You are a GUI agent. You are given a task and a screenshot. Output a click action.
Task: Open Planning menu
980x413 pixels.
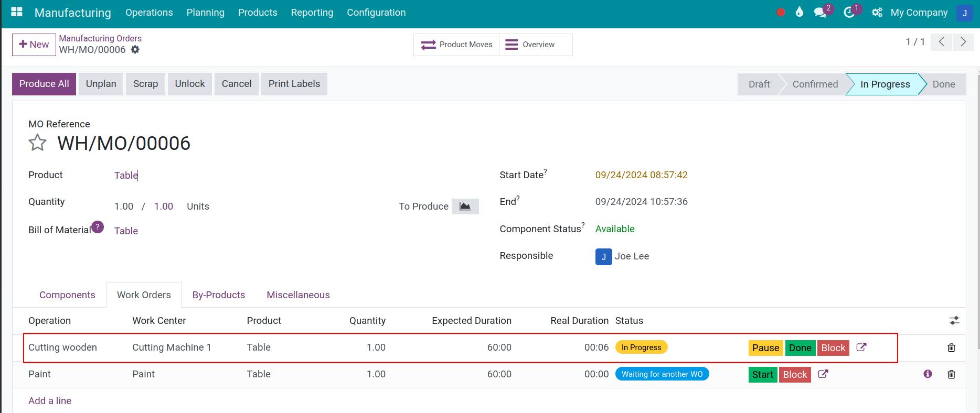[205, 13]
